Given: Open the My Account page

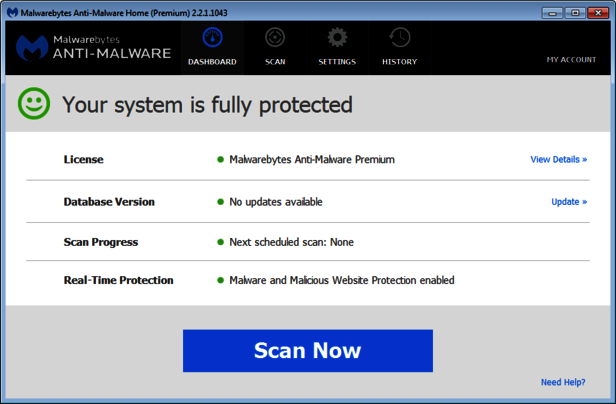Looking at the screenshot, I should point(571,60).
